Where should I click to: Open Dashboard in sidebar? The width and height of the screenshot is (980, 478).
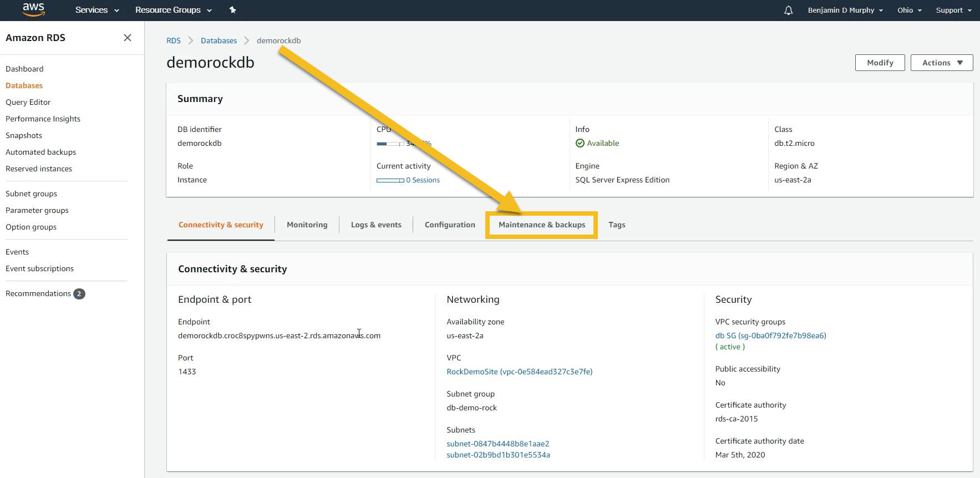[24, 69]
